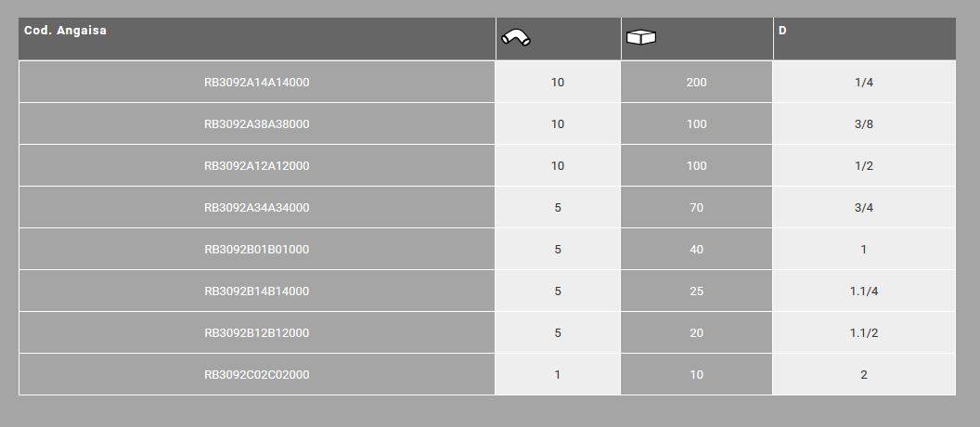Click the 'D' diameter column header
Screen dimensions: 980x427
pyautogui.click(x=782, y=31)
